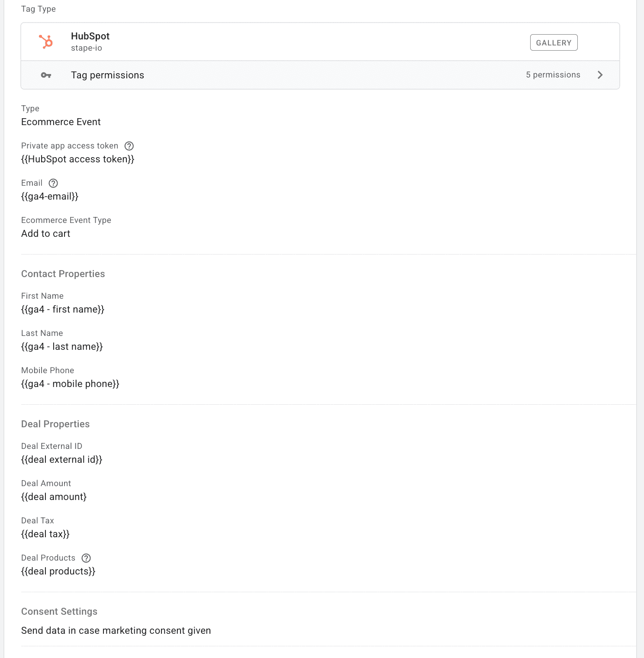Open help tooltip for Deal Products
The image size is (644, 658).
tap(86, 558)
